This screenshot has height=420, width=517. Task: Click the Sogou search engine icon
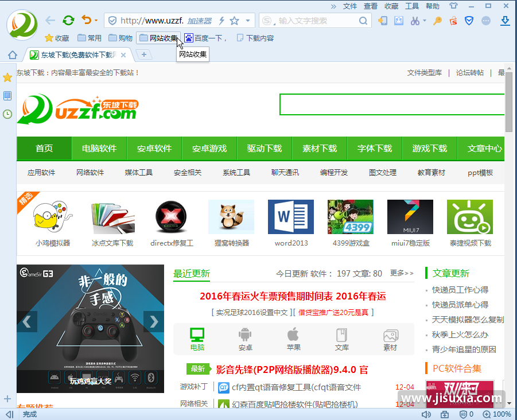click(266, 21)
